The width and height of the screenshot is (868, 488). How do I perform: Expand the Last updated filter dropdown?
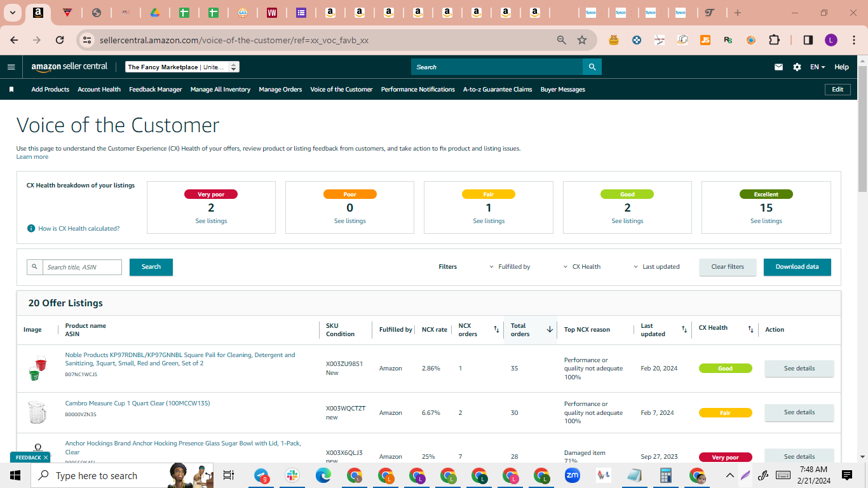[656, 267]
